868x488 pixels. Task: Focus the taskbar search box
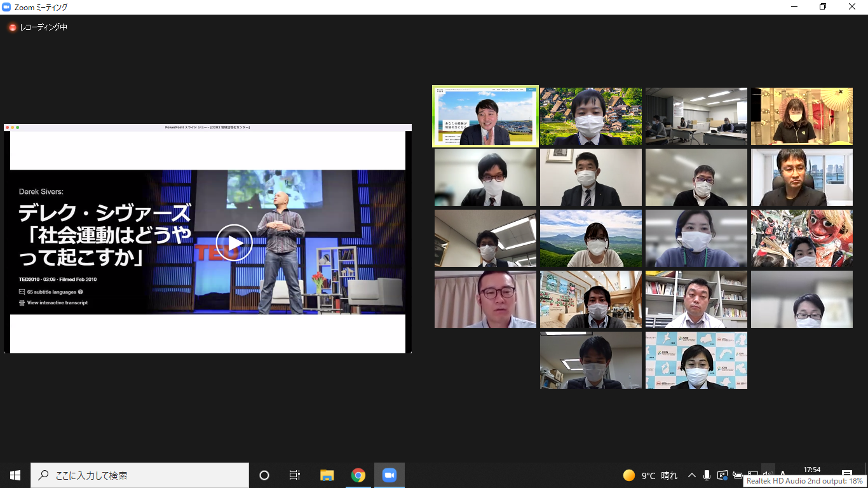pyautogui.click(x=140, y=475)
